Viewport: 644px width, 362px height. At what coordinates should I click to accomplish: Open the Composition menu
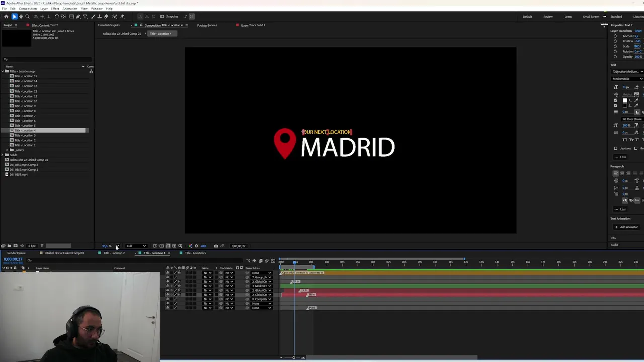click(x=28, y=9)
